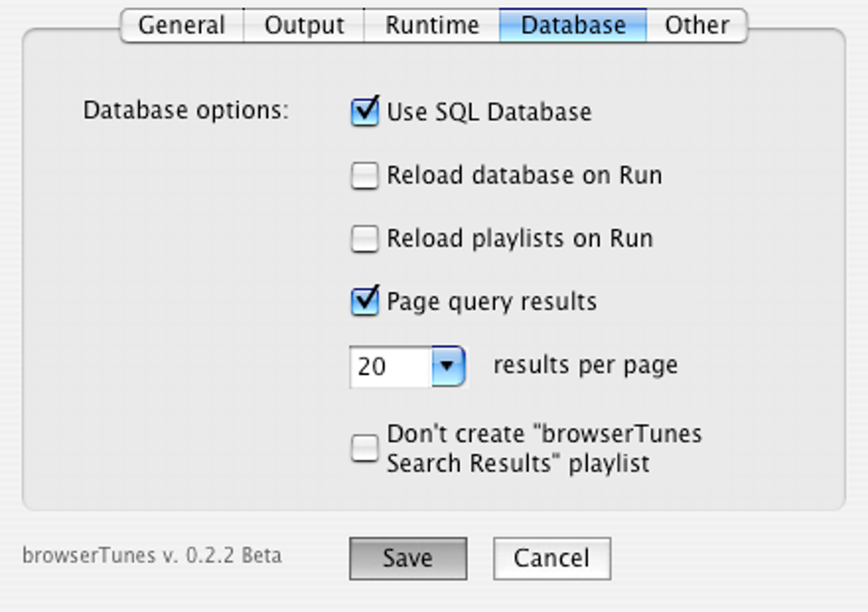The image size is (868, 612).
Task: Expand the results per page dropdown arrow
Action: 448,367
